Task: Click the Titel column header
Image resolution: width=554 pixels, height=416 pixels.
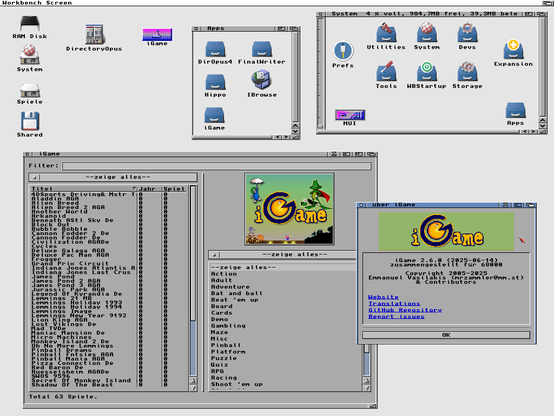Action: pos(83,189)
